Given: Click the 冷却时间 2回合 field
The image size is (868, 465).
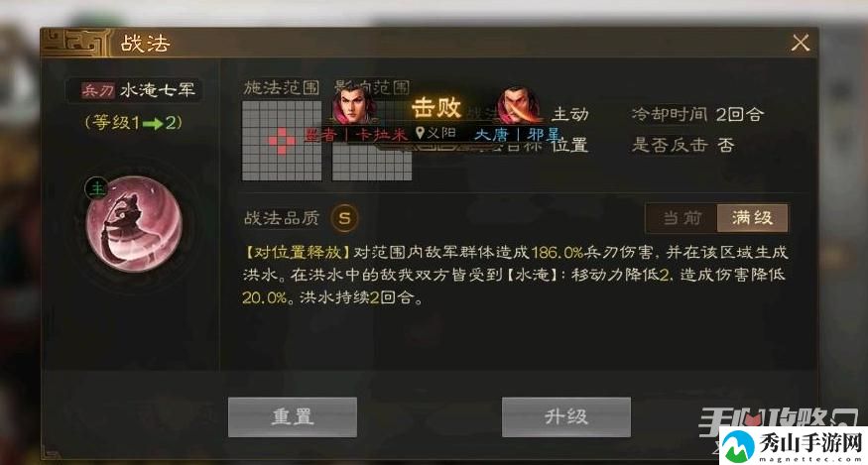Looking at the screenshot, I should pyautogui.click(x=697, y=115).
